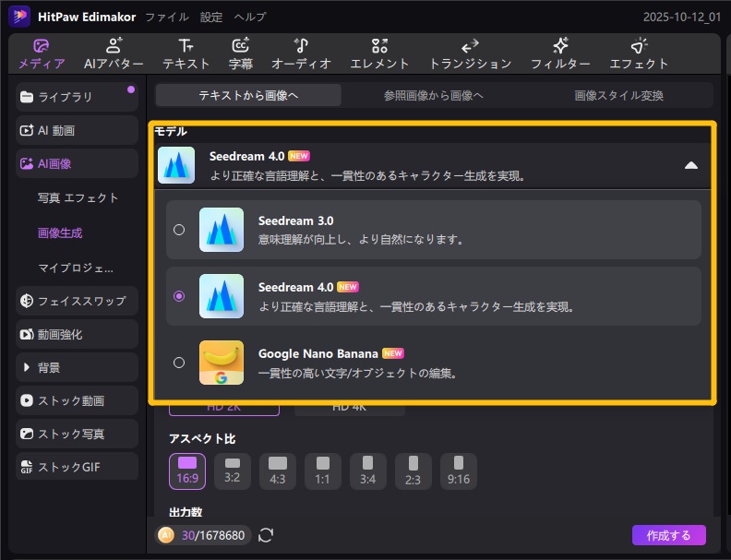Open ストック動画 in the sidebar
This screenshot has height=560, width=731.
(x=77, y=400)
